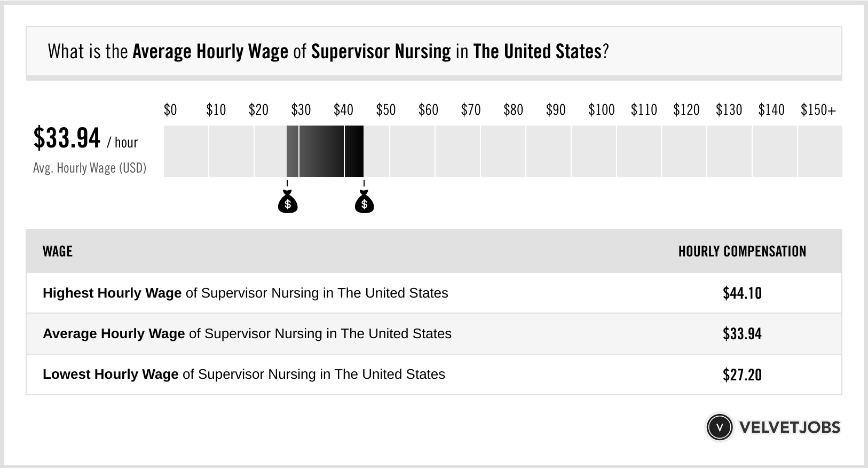Click the $150+ scale label
868x468 pixels.
point(818,110)
